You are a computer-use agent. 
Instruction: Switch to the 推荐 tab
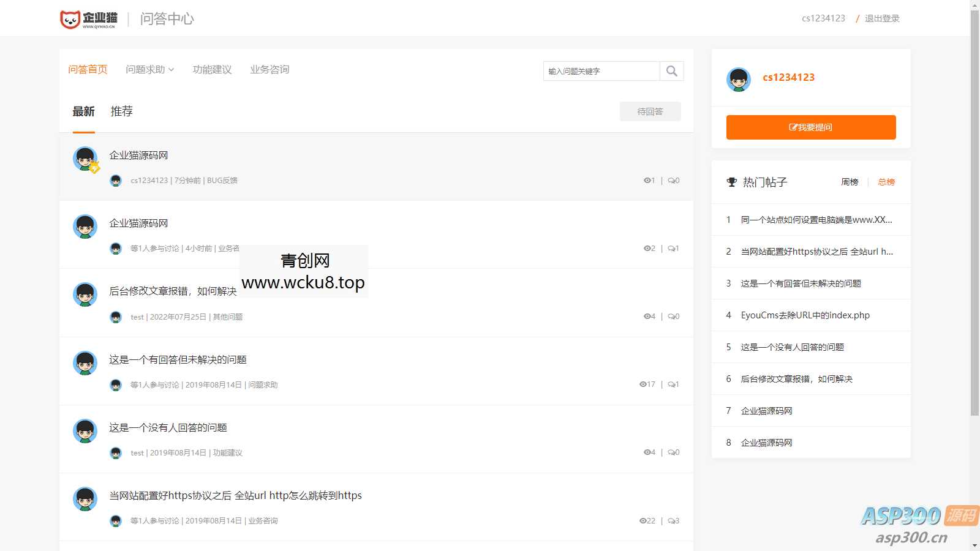pyautogui.click(x=123, y=111)
